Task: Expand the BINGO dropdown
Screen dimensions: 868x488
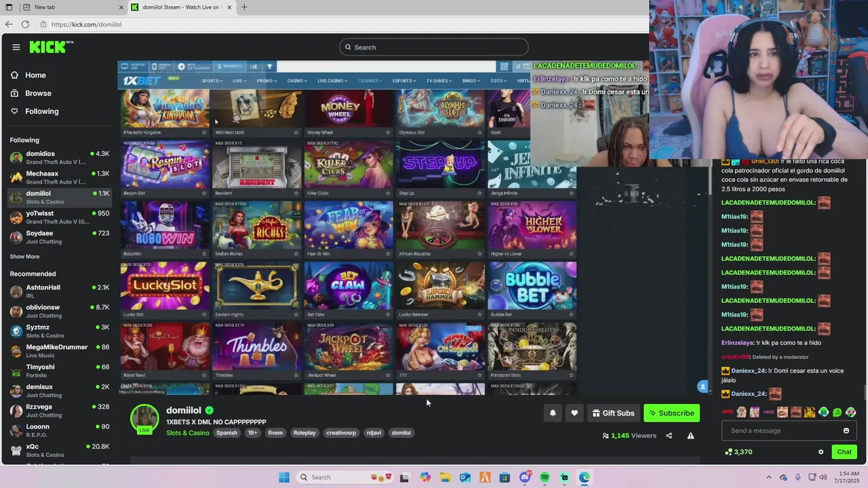Action: 471,81
